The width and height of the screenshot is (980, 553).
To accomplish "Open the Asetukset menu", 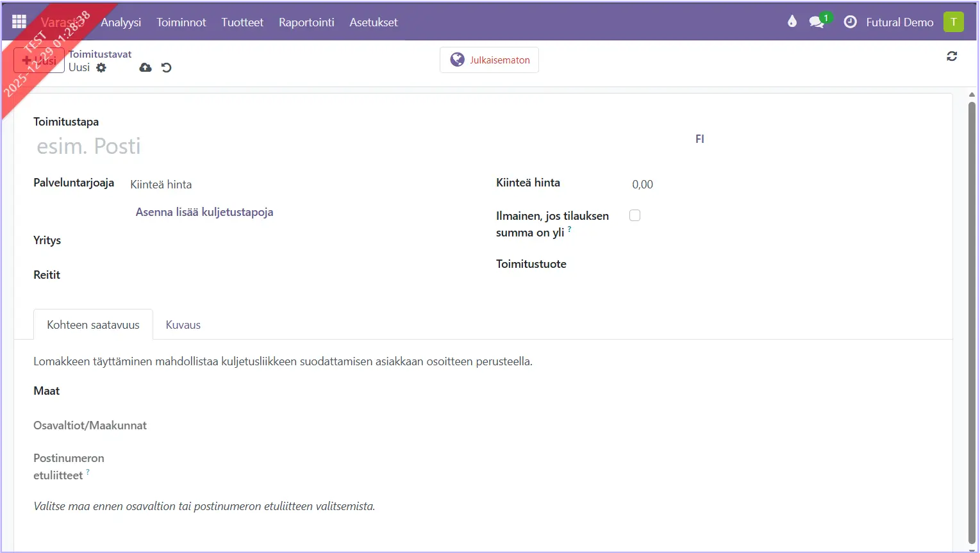I will coord(374,22).
